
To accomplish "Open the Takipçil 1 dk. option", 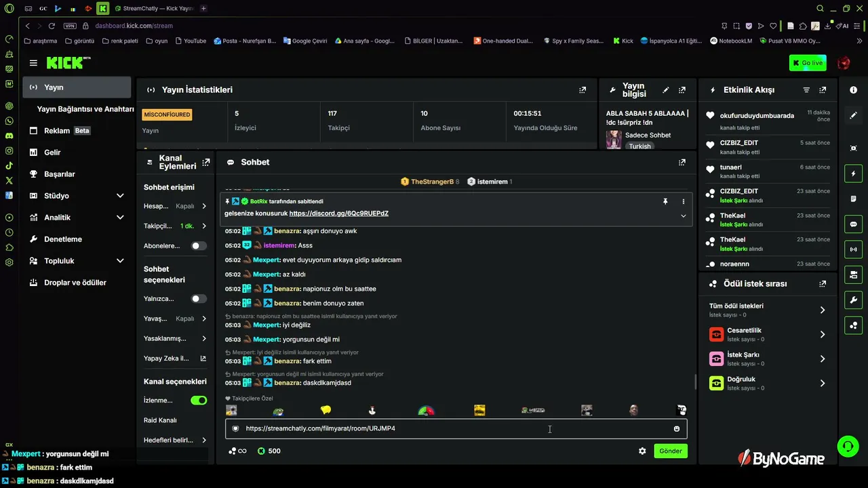I will coord(175,226).
